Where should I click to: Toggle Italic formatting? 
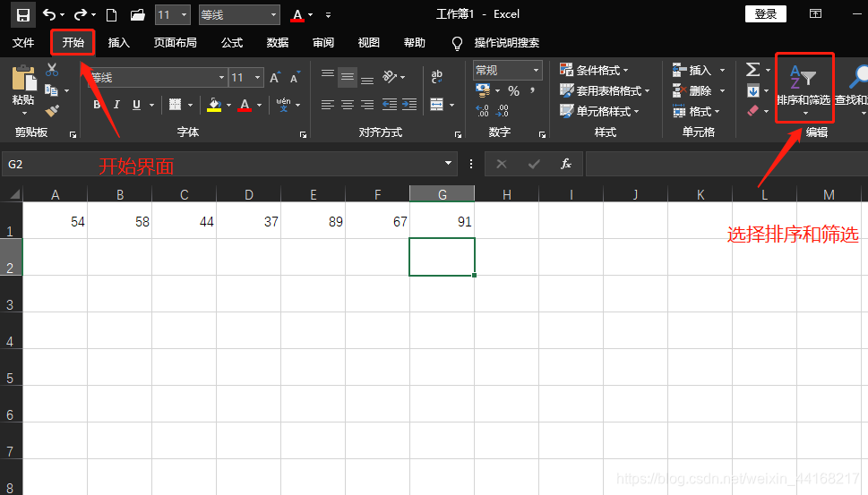[x=116, y=105]
